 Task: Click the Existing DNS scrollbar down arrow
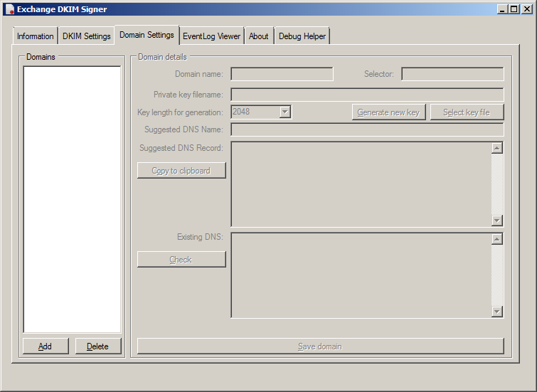(x=497, y=311)
